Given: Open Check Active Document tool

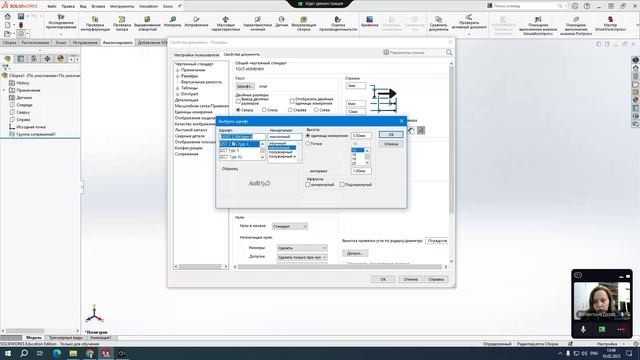Looking at the screenshot, I should tap(469, 22).
